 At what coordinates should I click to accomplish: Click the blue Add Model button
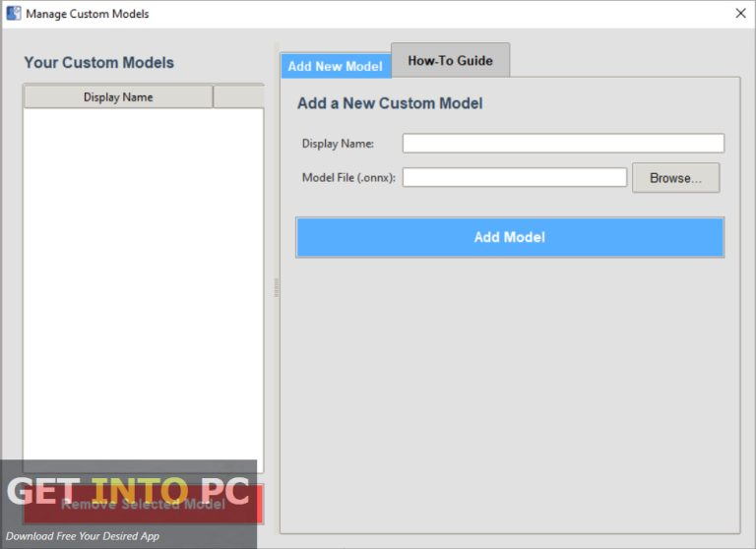click(510, 237)
